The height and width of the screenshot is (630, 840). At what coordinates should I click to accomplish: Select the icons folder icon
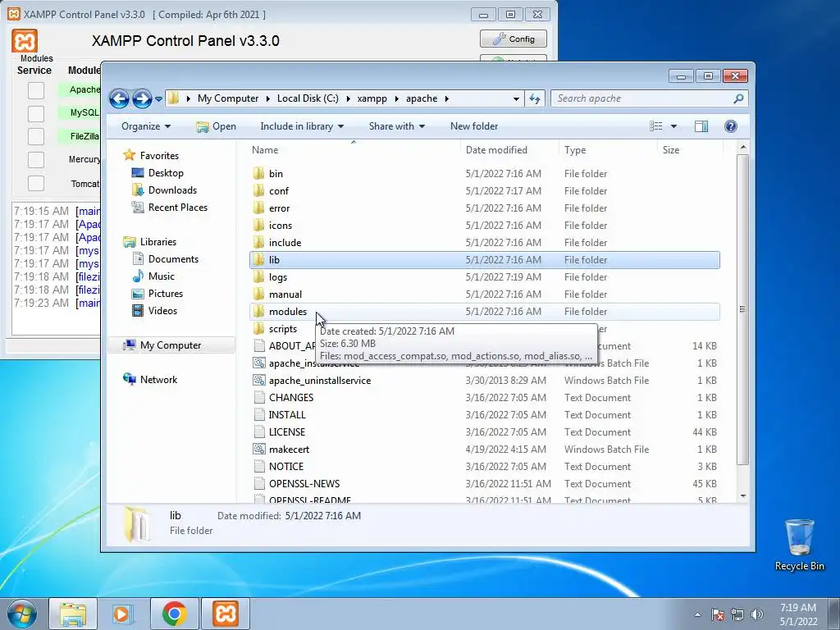pos(258,225)
